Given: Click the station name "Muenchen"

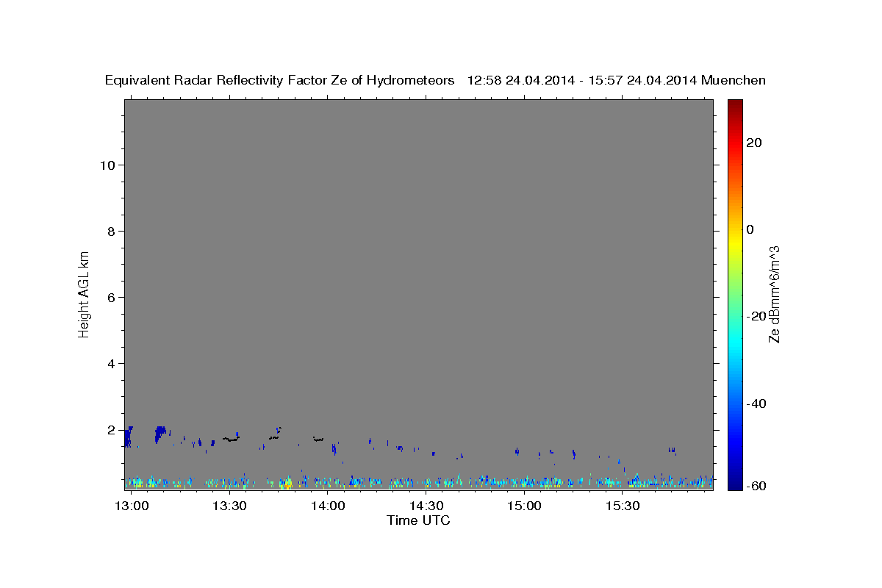Looking at the screenshot, I should 734,81.
